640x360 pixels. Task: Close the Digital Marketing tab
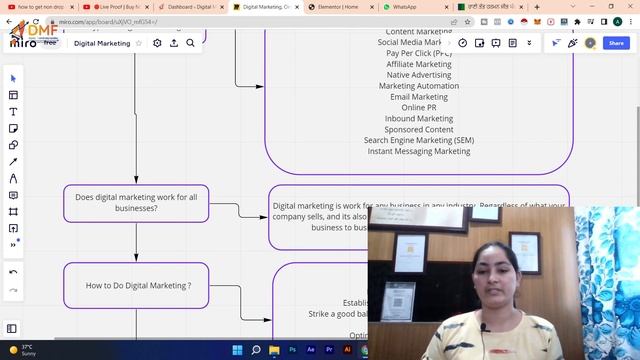pos(297,7)
